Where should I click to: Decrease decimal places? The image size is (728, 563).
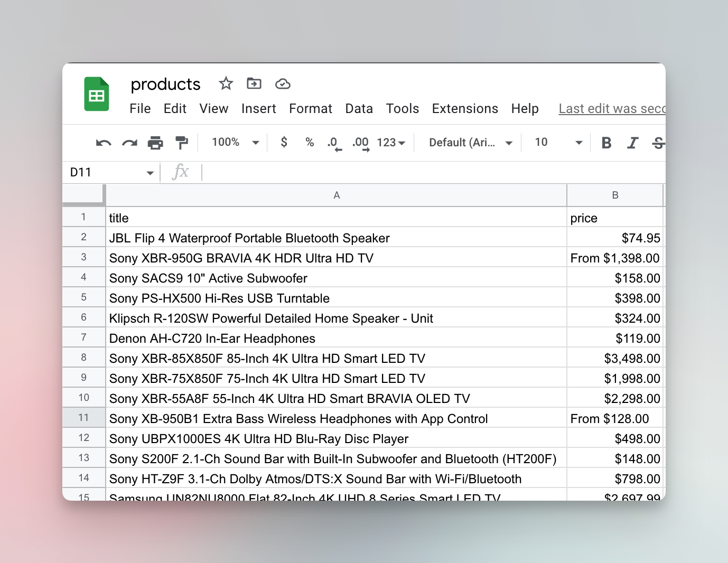(x=334, y=143)
